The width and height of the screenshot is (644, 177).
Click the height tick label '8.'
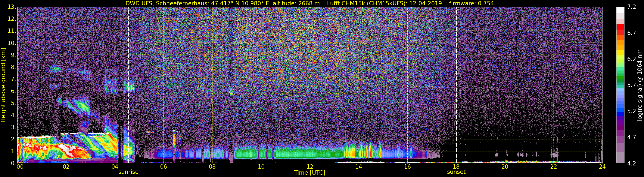[x=13, y=67]
